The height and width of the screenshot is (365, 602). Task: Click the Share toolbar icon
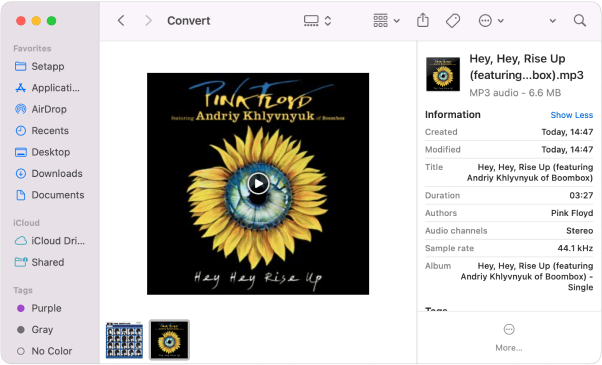tap(423, 20)
